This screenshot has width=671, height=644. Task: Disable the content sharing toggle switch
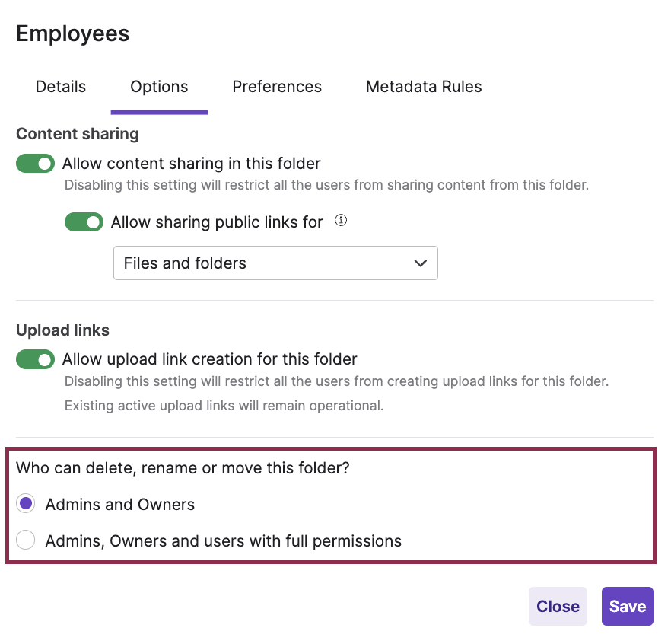(36, 164)
